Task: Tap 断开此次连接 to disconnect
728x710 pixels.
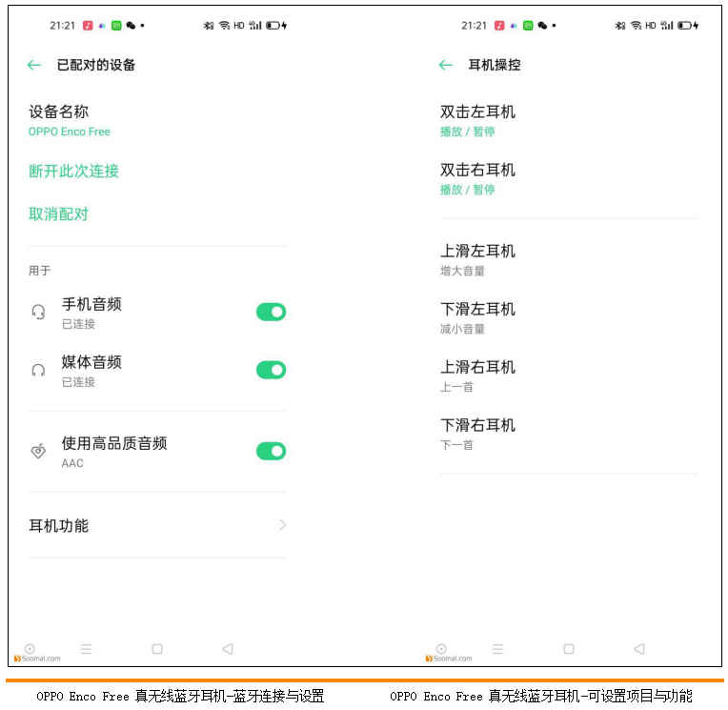Action: click(x=73, y=172)
